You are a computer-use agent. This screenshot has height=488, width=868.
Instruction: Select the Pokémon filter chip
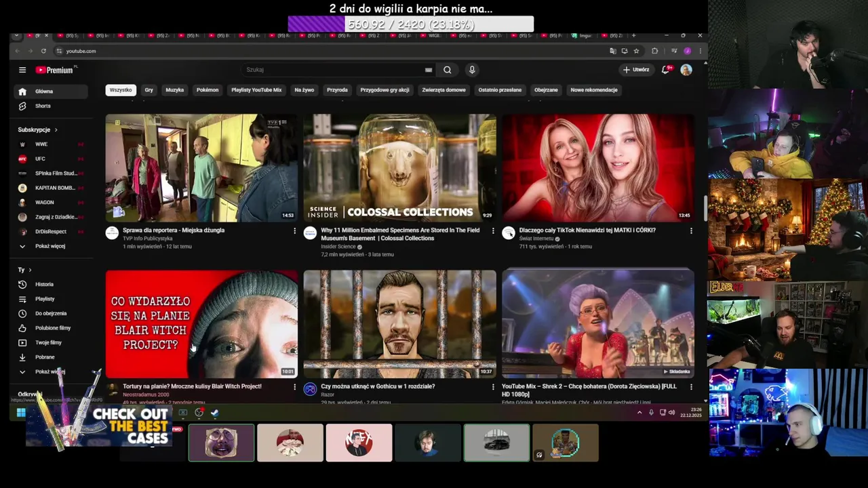pyautogui.click(x=208, y=90)
